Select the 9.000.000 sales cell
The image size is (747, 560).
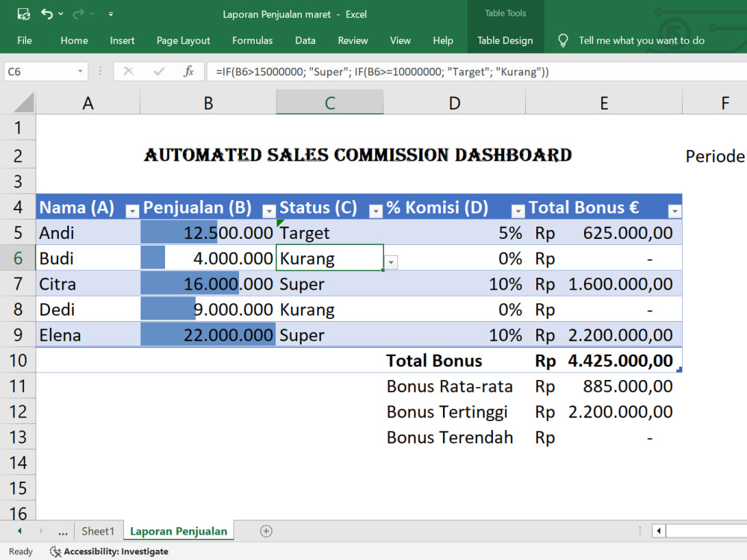point(208,310)
